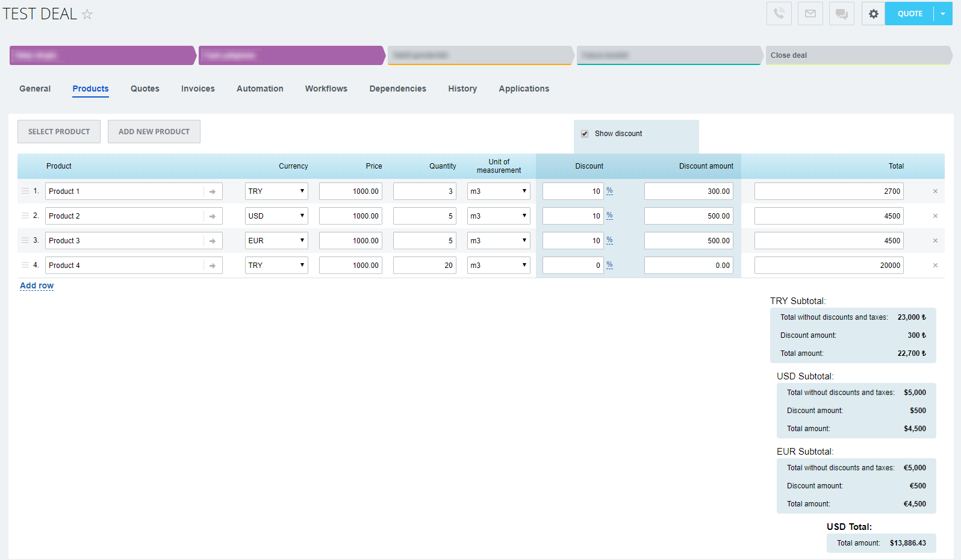
Task: Select the second purple pipeline stage
Action: click(292, 55)
